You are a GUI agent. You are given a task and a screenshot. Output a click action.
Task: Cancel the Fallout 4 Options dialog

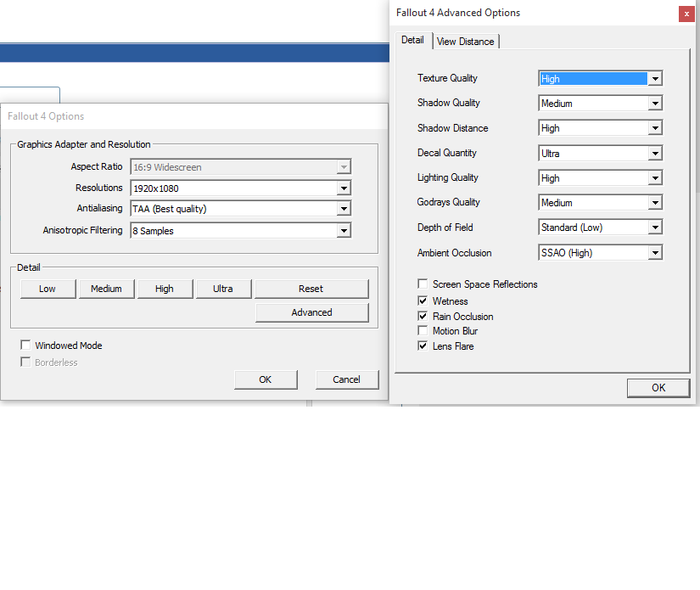347,379
